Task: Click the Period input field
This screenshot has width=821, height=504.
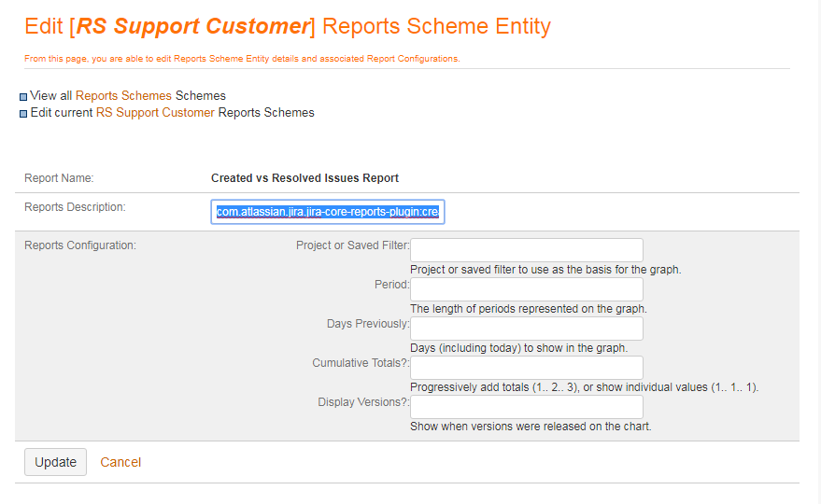Action: 527,289
